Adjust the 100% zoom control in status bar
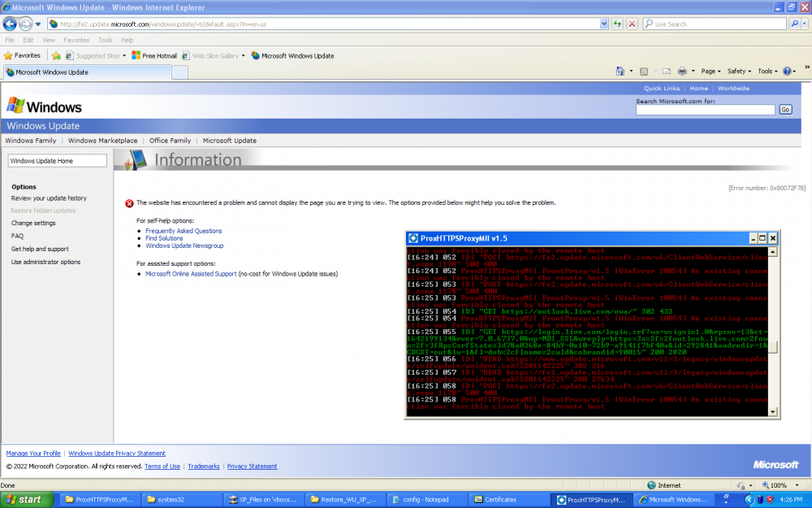 click(778, 485)
